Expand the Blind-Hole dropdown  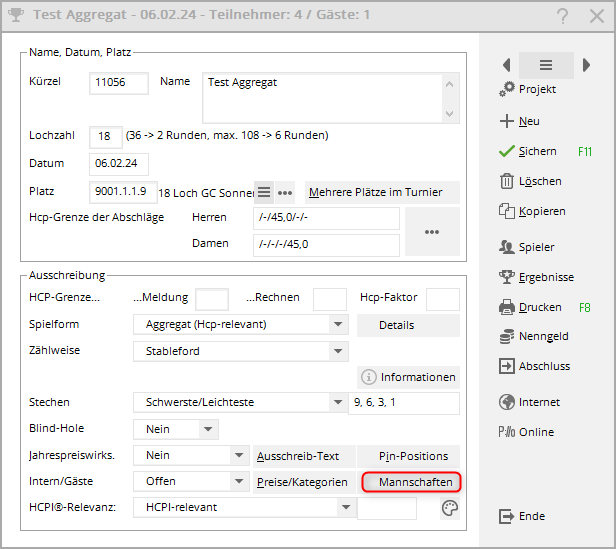point(208,429)
